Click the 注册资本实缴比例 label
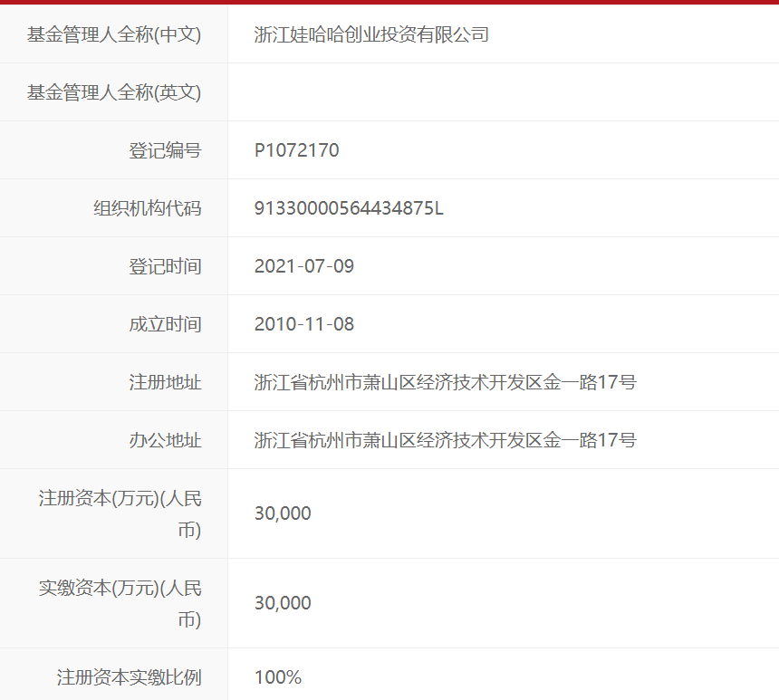Screen dimensions: 779x700 tap(130, 677)
